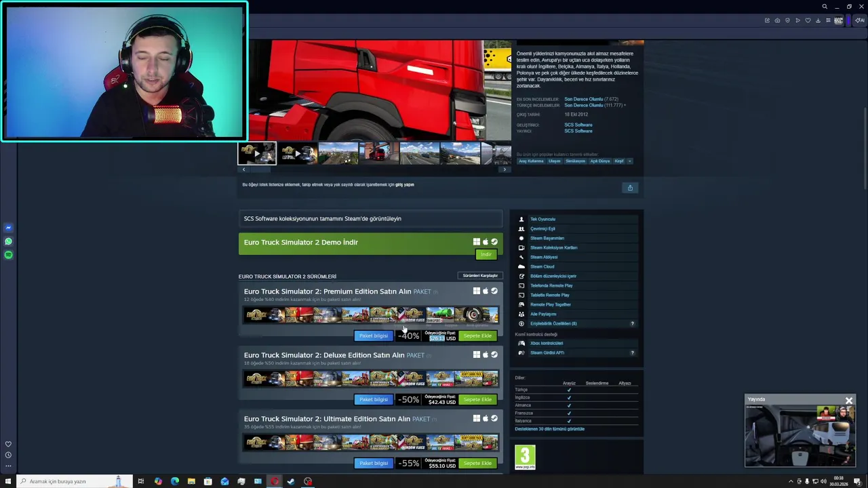
Task: Click the giriş yapın sign-in link
Action: coord(405,184)
